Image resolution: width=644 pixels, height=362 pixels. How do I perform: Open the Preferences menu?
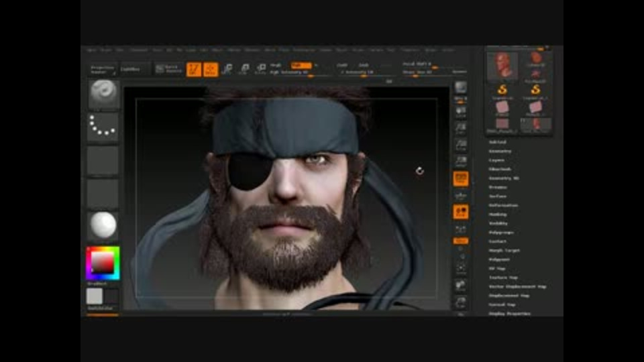pyautogui.click(x=305, y=50)
